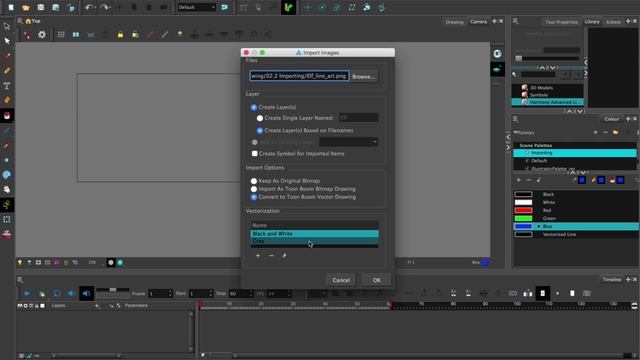Viewport: 640px width, 360px height.
Task: Add palette with plus next to Palettes
Action: [596, 132]
